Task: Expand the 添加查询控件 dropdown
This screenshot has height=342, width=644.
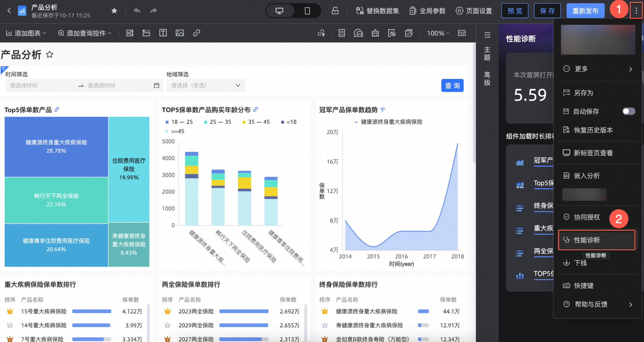Action: click(x=85, y=33)
